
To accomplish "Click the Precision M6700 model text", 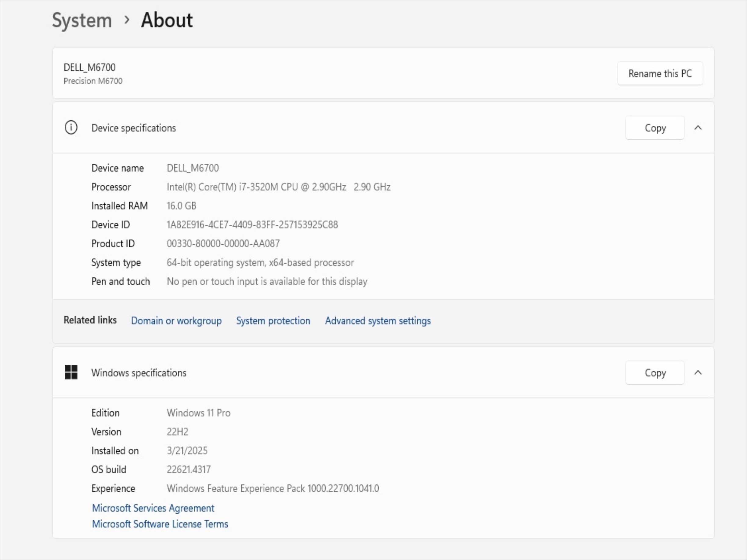I will pyautogui.click(x=93, y=81).
